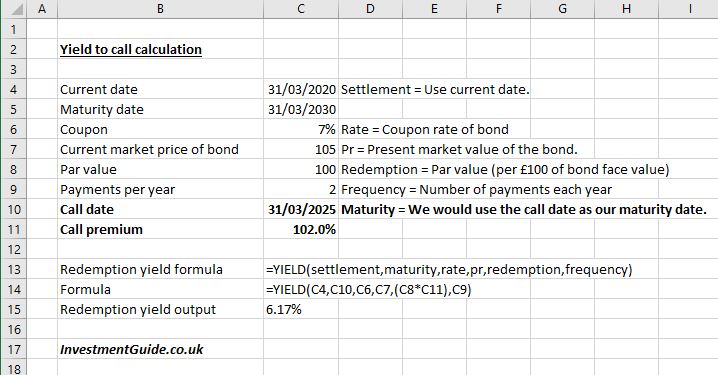The width and height of the screenshot is (718, 375).
Task: Select column B header
Action: click(160, 9)
